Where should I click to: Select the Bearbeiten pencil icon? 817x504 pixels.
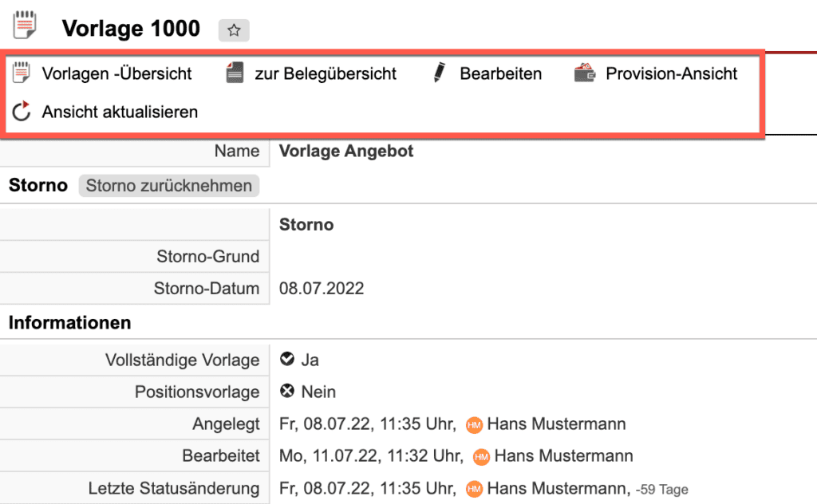point(440,73)
